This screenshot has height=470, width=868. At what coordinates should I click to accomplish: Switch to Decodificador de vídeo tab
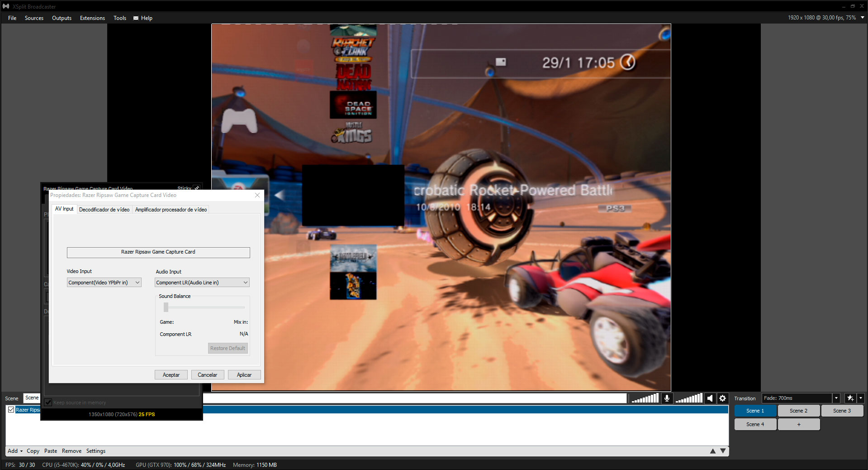click(x=104, y=210)
